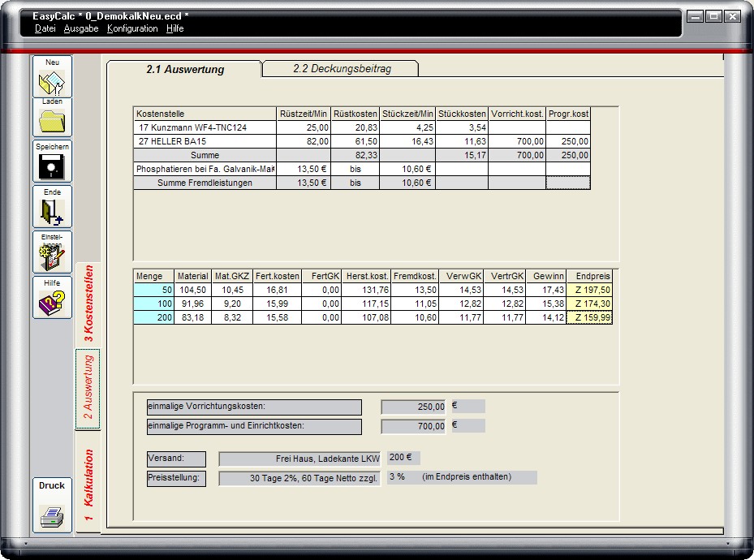Select the Endpreis cell Z 174,30

click(x=589, y=304)
